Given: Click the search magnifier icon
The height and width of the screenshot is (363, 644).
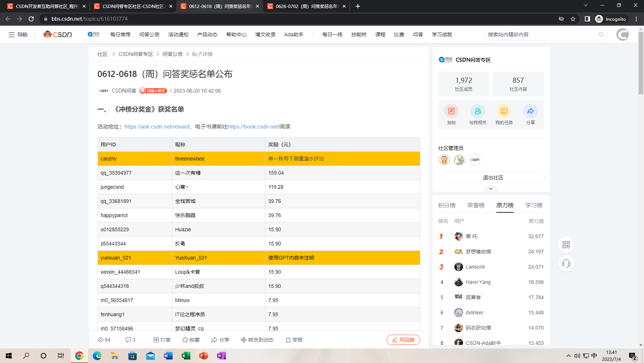Looking at the screenshot, I should 601,34.
